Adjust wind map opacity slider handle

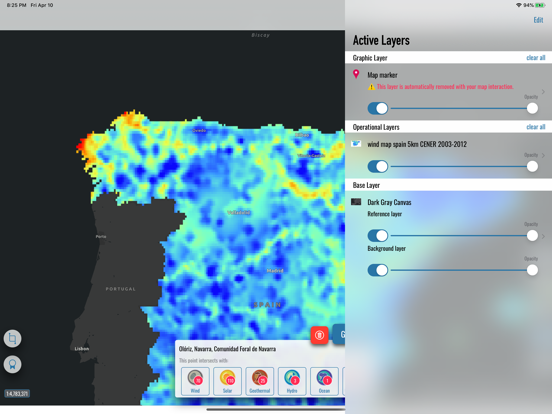pyautogui.click(x=532, y=167)
